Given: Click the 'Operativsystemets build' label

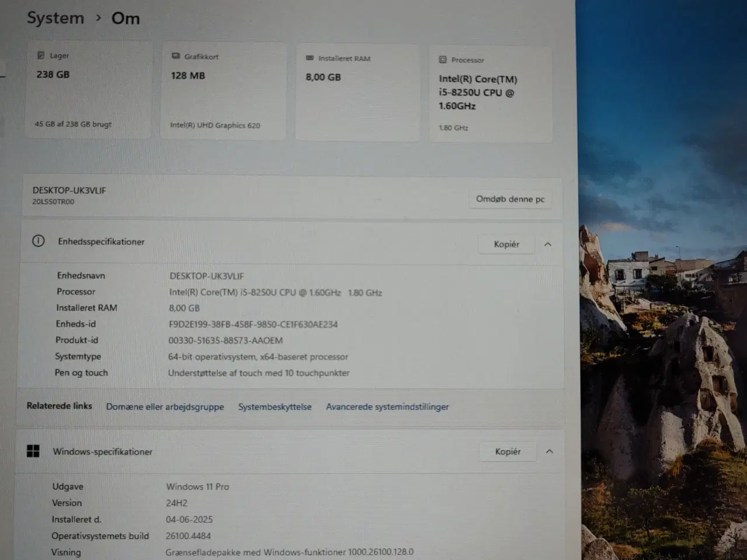Looking at the screenshot, I should click(x=100, y=535).
